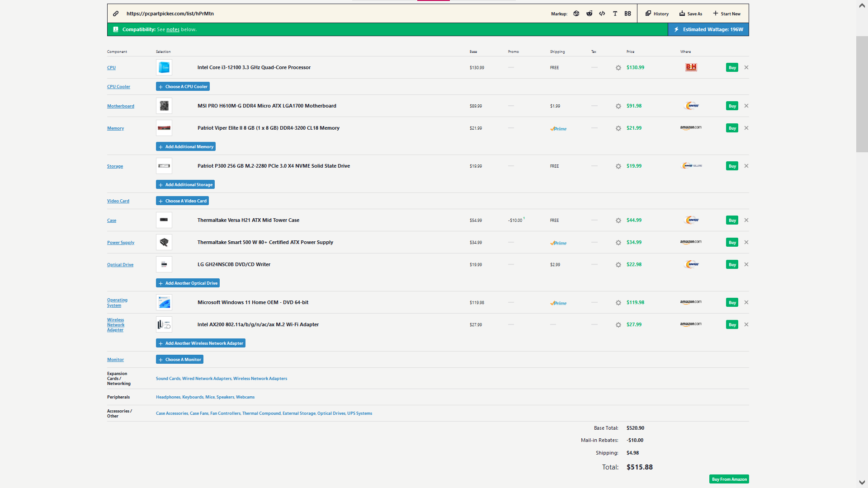
Task: Click the compatibility notes icon
Action: (x=114, y=29)
